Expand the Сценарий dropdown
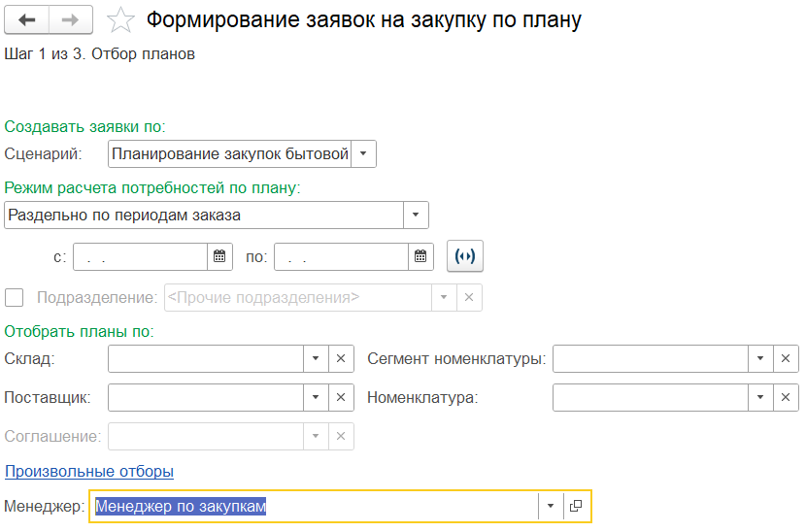This screenshot has height=532, width=806. coord(363,153)
